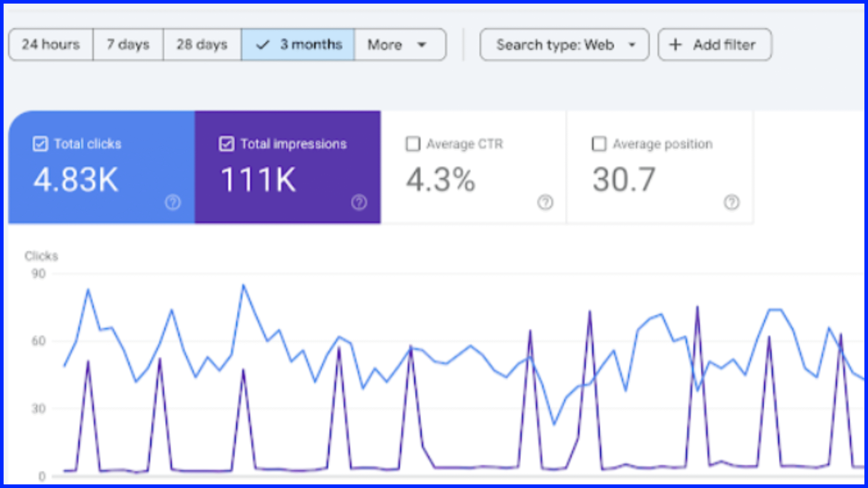The width and height of the screenshot is (868, 488).
Task: Uncheck the Total clicks checkbox
Action: click(x=40, y=144)
